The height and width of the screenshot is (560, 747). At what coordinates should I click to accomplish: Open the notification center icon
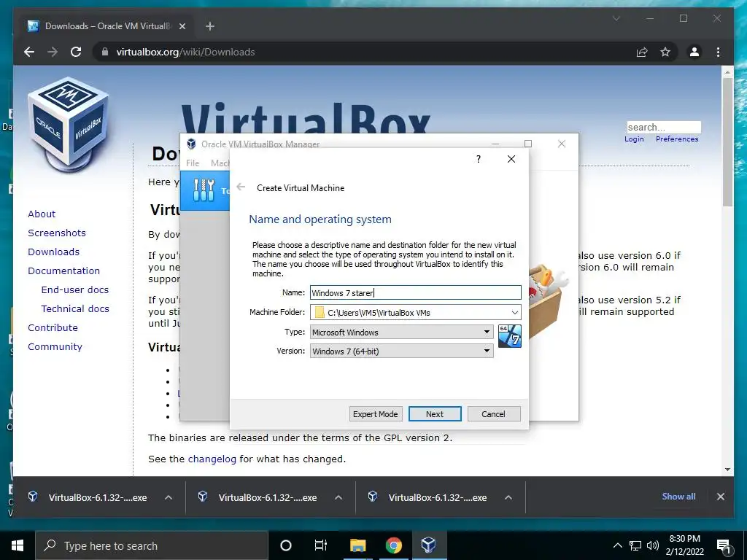[x=723, y=545]
